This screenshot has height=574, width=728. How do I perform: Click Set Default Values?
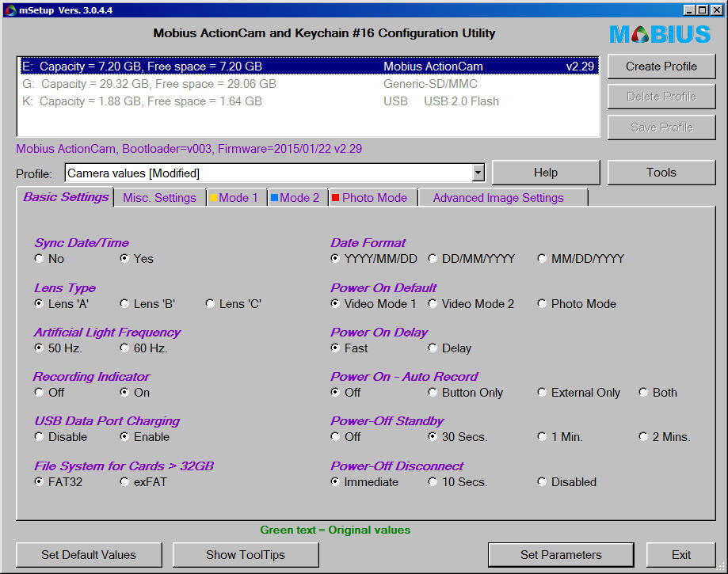(x=89, y=555)
